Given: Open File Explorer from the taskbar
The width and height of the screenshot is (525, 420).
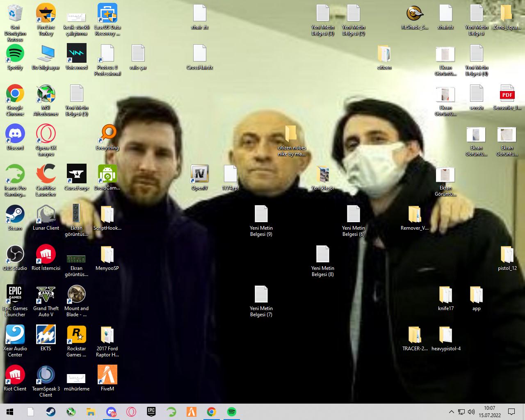Looking at the screenshot, I should [91, 412].
